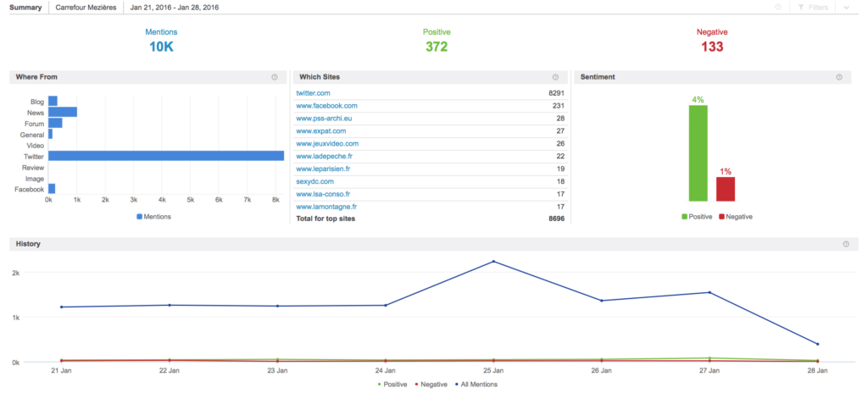The height and width of the screenshot is (393, 868).
Task: Click the green Positive sentiment bar
Action: (x=698, y=153)
